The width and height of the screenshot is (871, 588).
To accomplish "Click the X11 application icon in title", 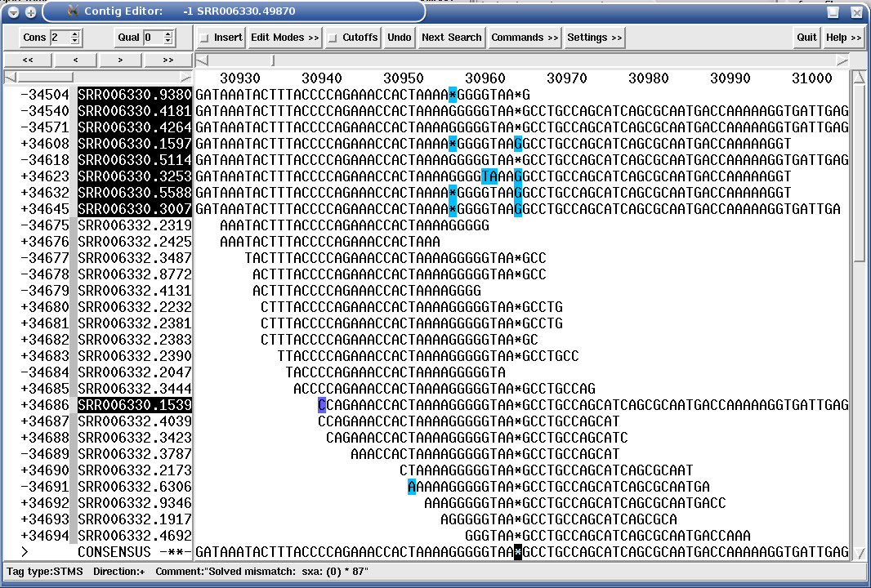I will click(73, 11).
